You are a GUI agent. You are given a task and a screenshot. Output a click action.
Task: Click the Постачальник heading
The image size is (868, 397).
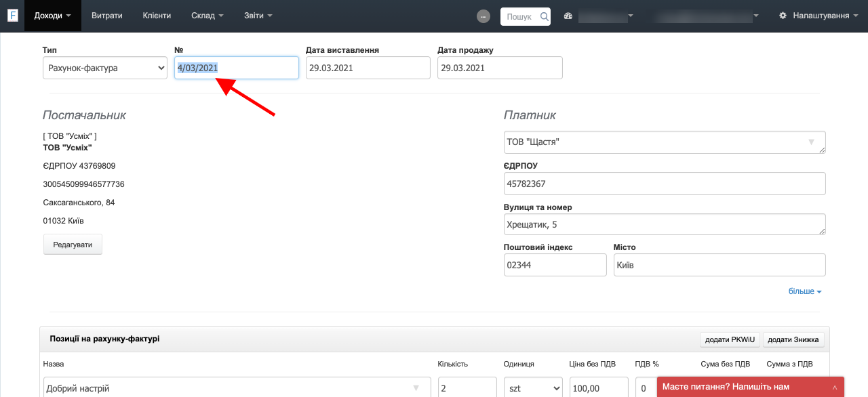pyautogui.click(x=84, y=115)
